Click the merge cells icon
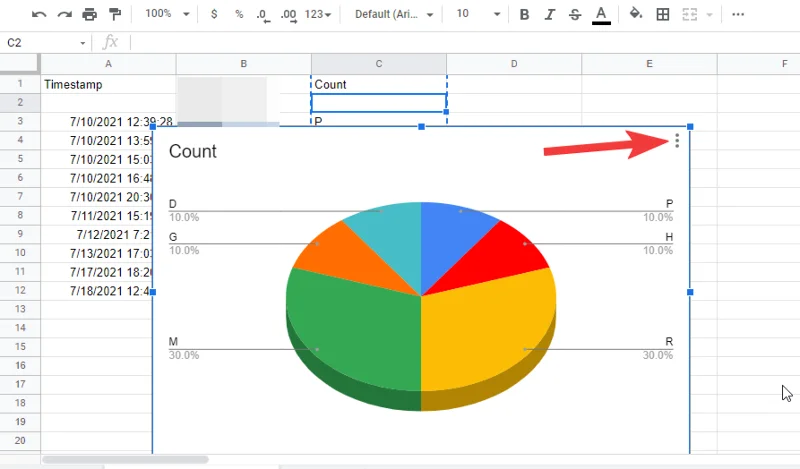This screenshot has width=800, height=469. click(x=689, y=14)
